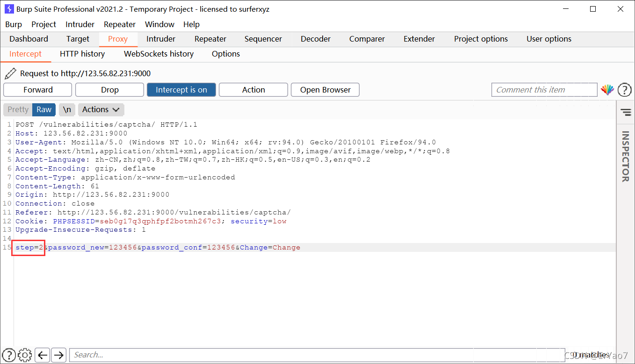Open the Project options tab
Screen dimensions: 635x364
click(x=481, y=39)
